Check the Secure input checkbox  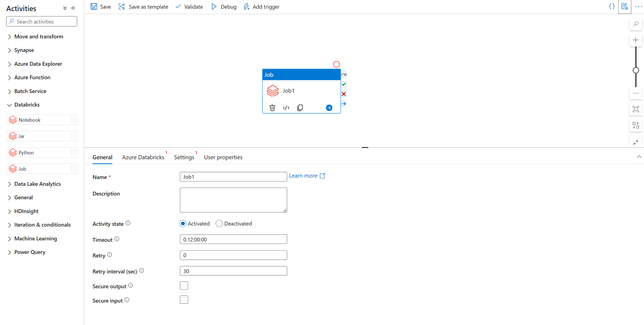184,300
